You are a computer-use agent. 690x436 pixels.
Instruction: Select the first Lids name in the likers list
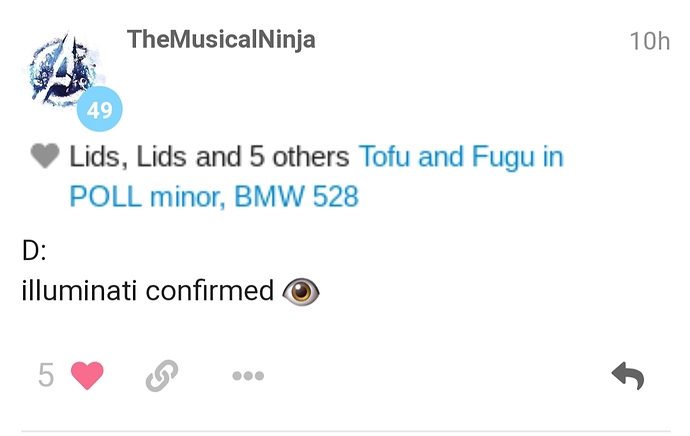97,157
